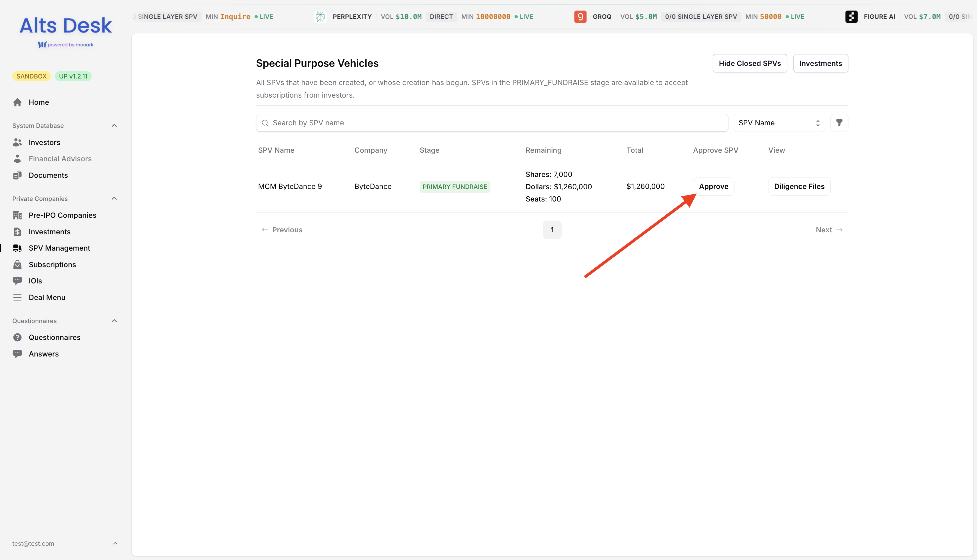The image size is (977, 560).
Task: Open the Home sidebar item
Action: click(39, 102)
